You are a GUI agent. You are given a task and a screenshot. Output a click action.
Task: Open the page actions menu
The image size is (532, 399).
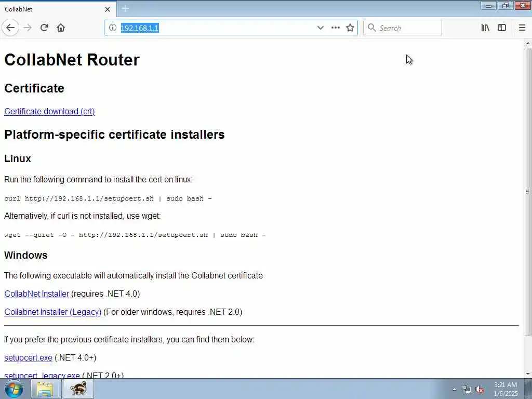pos(335,28)
